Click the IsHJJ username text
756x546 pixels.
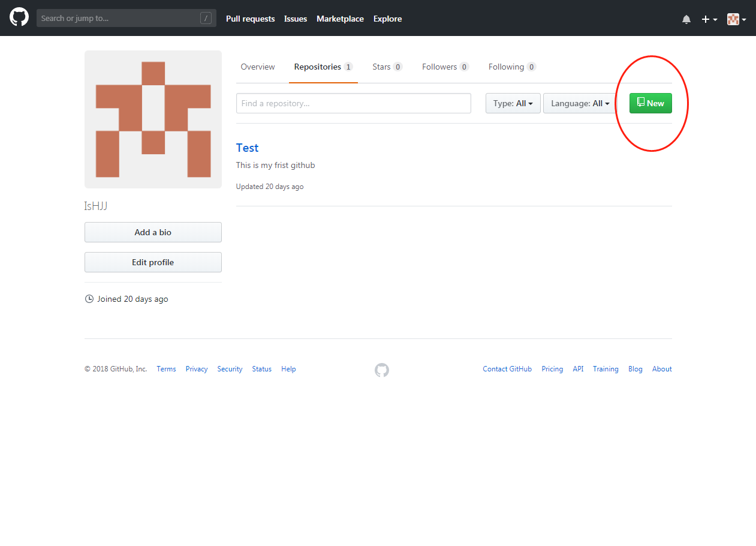click(96, 206)
